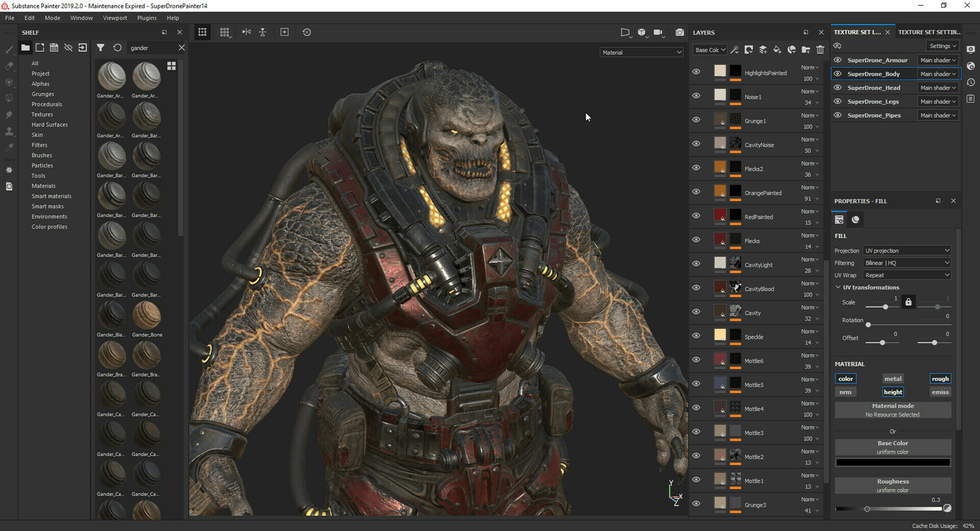
Task: Toggle visibility of the Noise1 layer
Action: pos(696,95)
